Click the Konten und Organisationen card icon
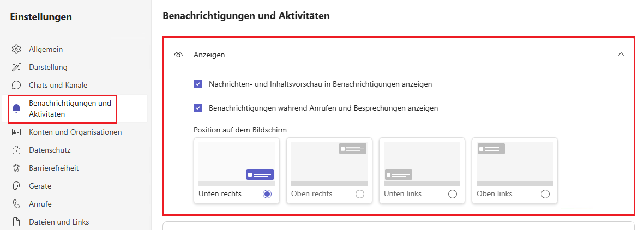The height and width of the screenshot is (230, 644). coord(16,132)
